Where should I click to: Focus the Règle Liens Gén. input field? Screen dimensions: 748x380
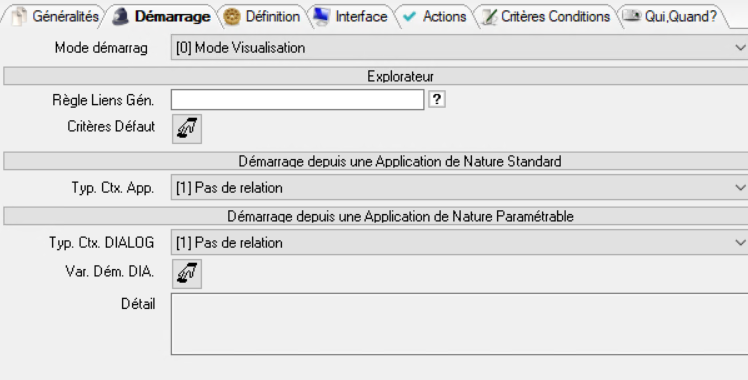click(298, 100)
